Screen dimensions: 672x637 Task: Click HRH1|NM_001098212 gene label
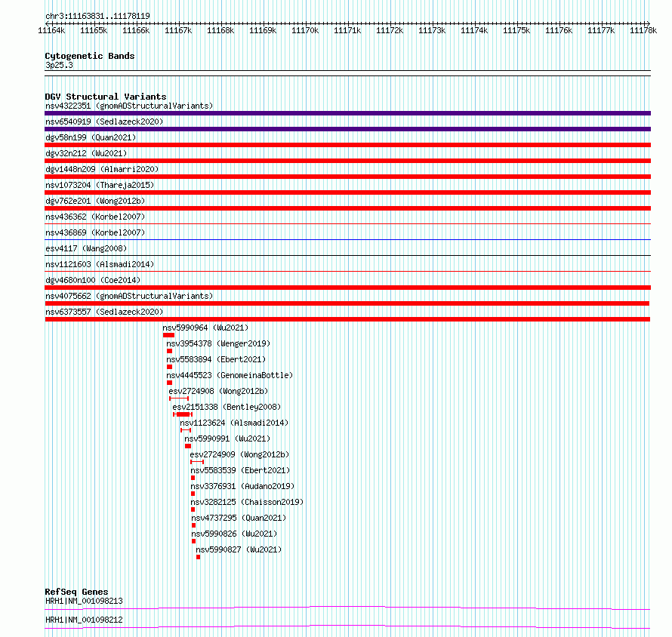point(84,620)
